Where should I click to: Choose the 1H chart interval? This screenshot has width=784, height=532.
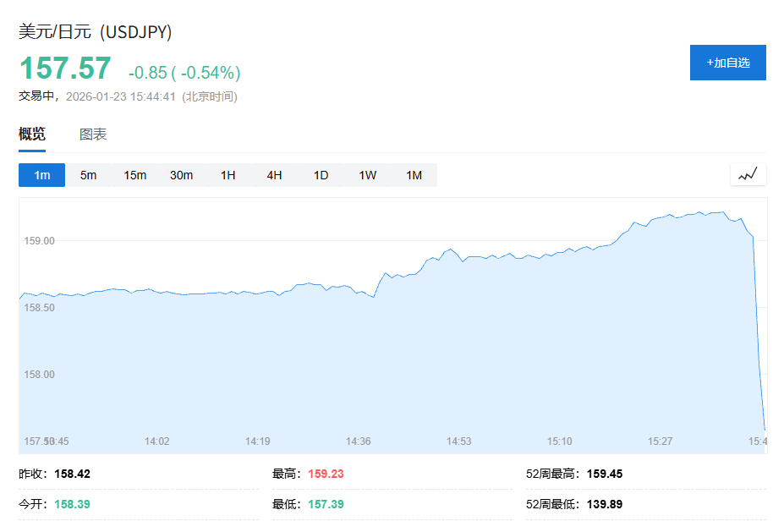(x=228, y=175)
